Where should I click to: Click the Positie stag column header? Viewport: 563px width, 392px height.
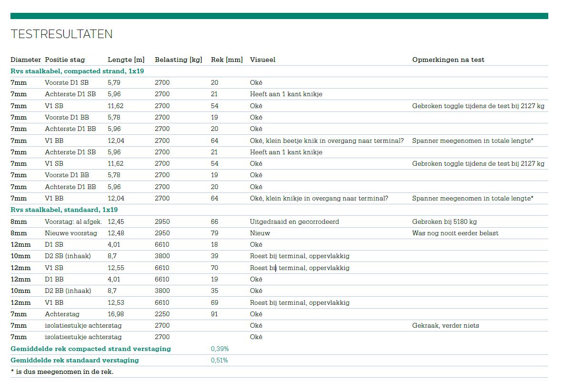(65, 60)
